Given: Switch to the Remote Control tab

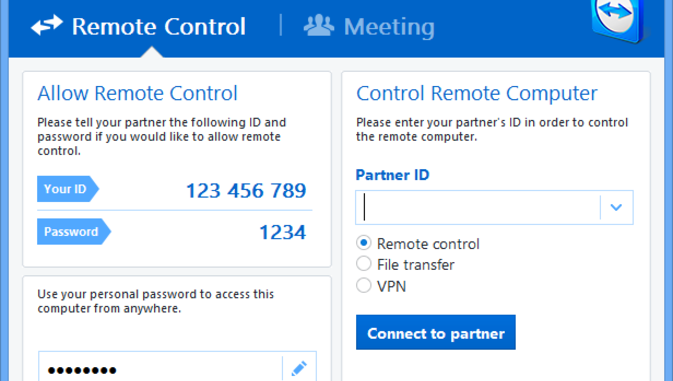Looking at the screenshot, I should pyautogui.click(x=138, y=26).
